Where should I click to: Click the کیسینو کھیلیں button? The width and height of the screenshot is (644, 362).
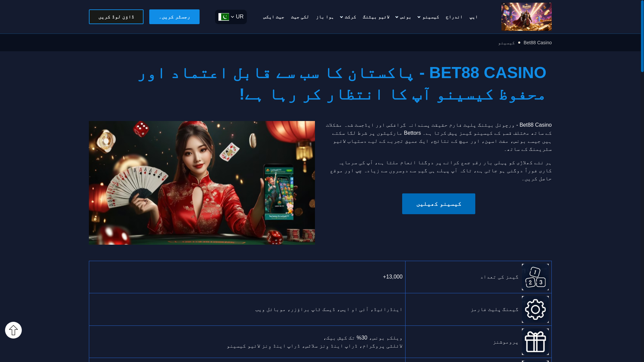439,204
